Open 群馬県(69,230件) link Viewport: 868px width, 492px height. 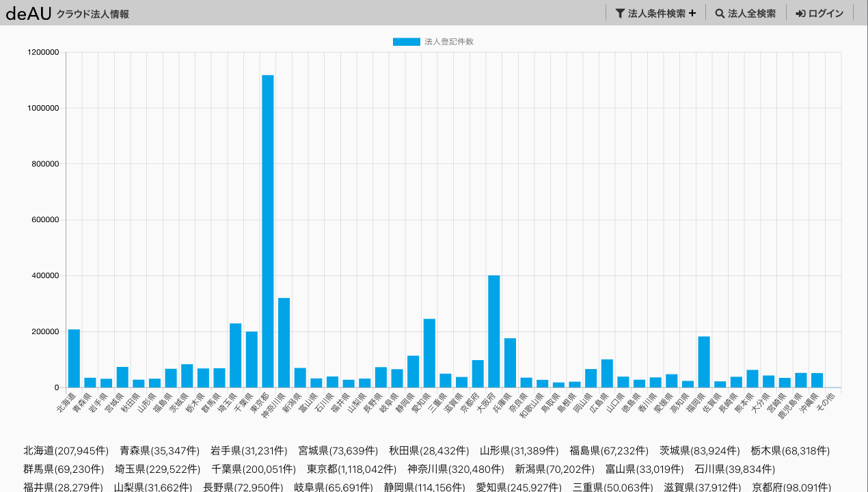pyautogui.click(x=64, y=469)
